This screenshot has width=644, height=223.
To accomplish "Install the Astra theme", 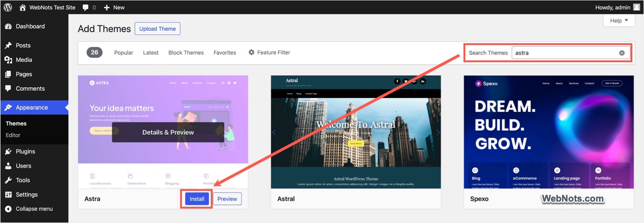I will 197,199.
